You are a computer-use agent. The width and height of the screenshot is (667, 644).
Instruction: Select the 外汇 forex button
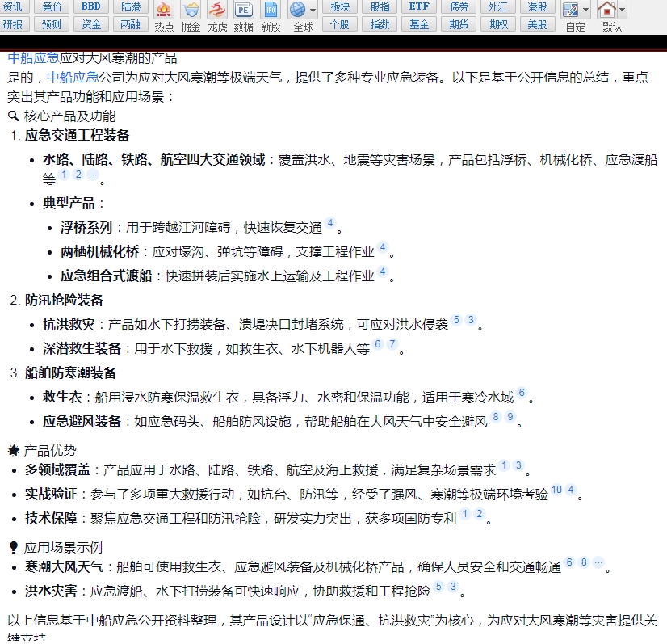(x=498, y=6)
